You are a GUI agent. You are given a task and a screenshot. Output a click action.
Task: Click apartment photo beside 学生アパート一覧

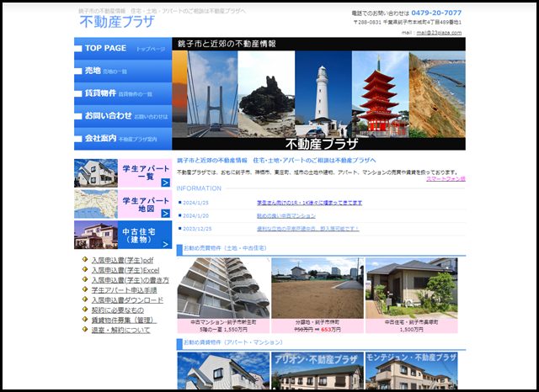pyautogui.click(x=96, y=173)
